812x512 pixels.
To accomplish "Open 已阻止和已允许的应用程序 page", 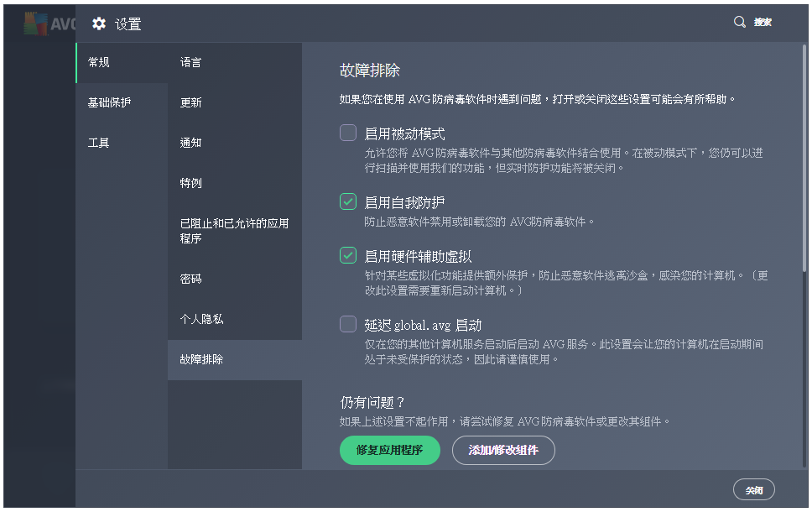I will [x=233, y=231].
